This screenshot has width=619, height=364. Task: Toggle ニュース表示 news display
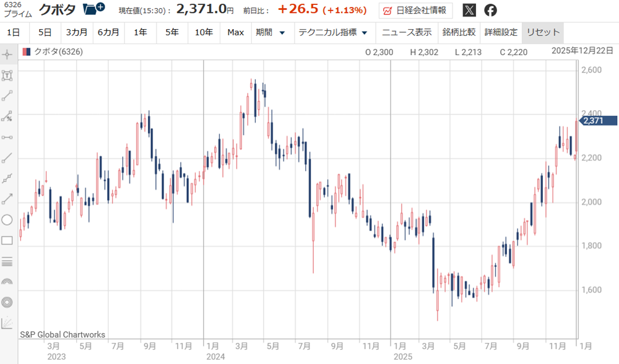pos(407,32)
